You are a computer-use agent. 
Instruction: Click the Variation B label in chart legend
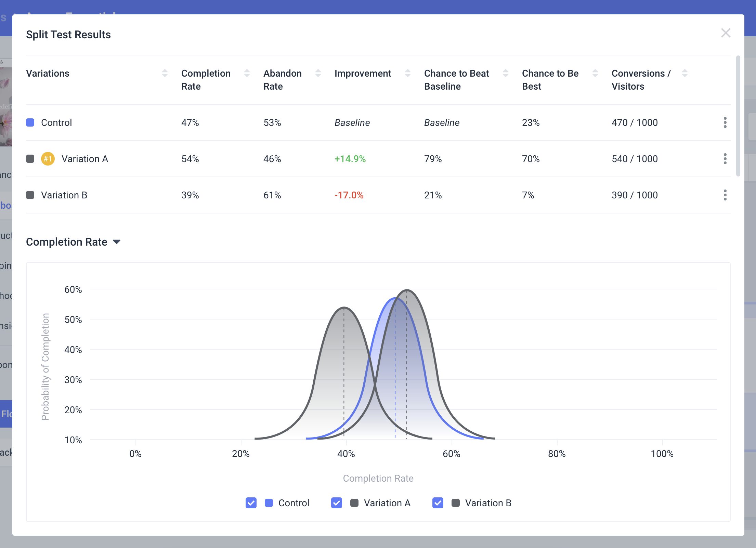tap(488, 503)
